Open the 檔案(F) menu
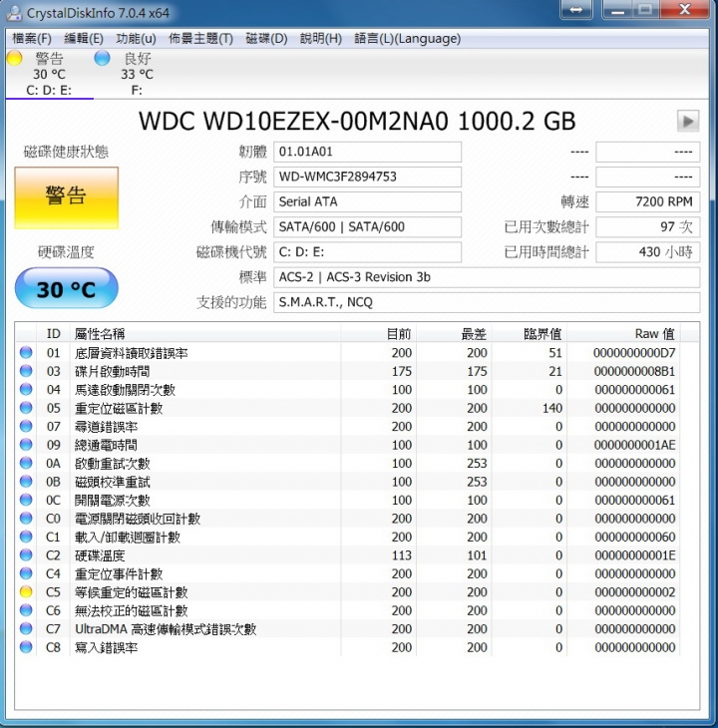This screenshot has height=728, width=718. coord(32,39)
